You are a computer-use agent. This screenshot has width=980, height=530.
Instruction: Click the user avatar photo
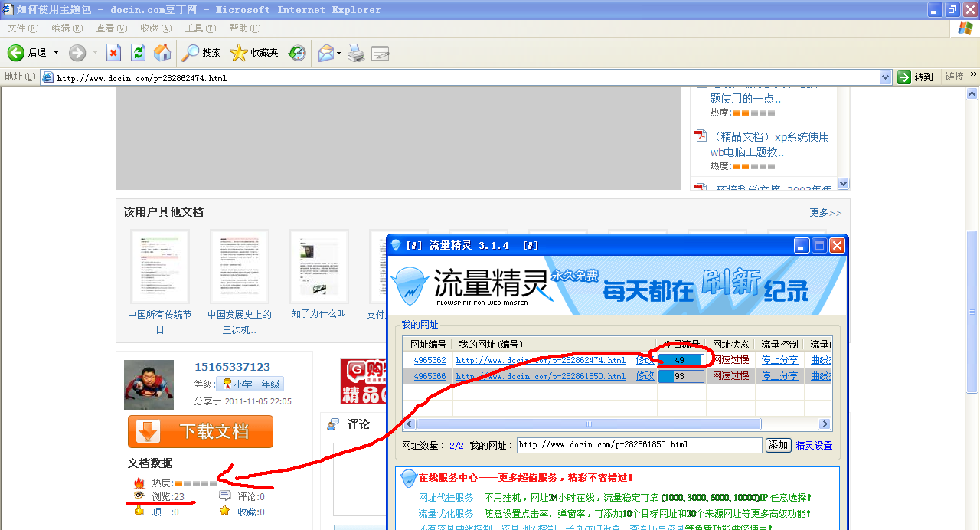[149, 384]
